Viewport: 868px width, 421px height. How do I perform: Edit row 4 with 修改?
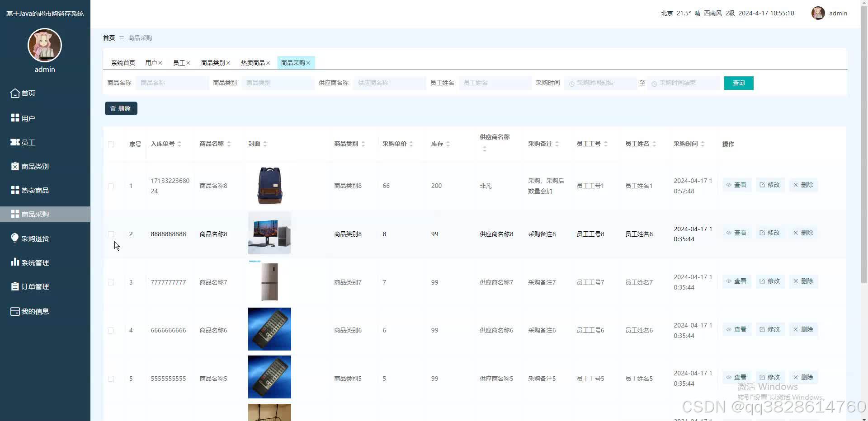pos(770,329)
